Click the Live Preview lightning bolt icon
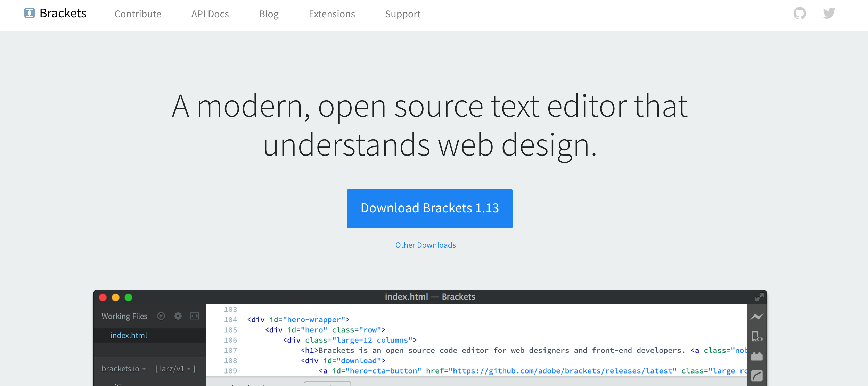This screenshot has width=868, height=386. (756, 317)
